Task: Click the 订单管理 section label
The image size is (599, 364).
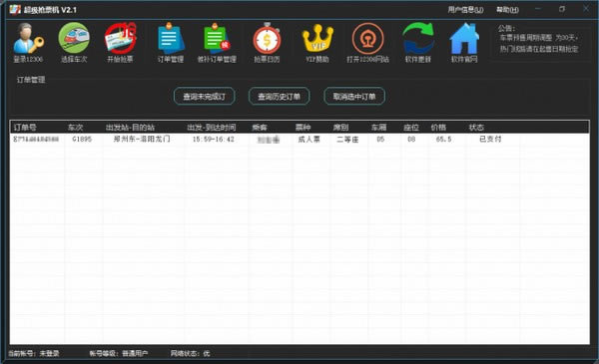Action: [x=31, y=80]
